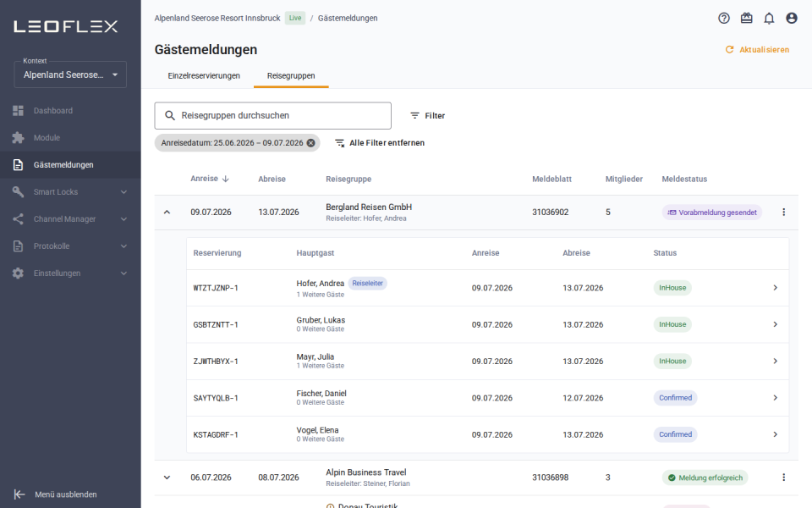Click the Gästemeldungen sidebar document icon
The width and height of the screenshot is (812, 508).
click(18, 165)
